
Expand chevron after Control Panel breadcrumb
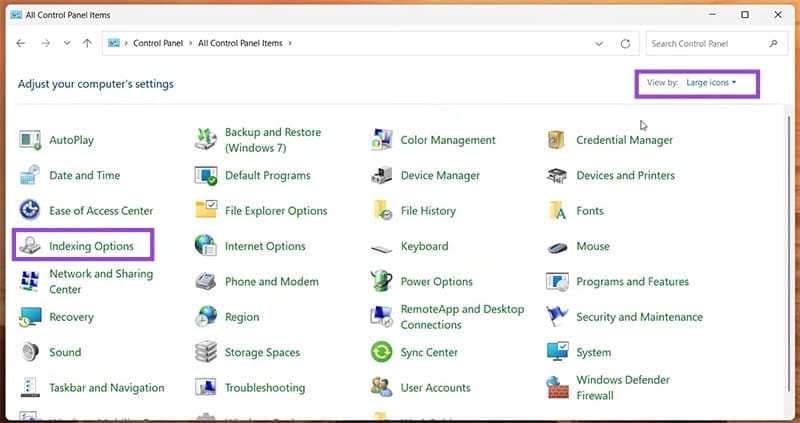(190, 43)
